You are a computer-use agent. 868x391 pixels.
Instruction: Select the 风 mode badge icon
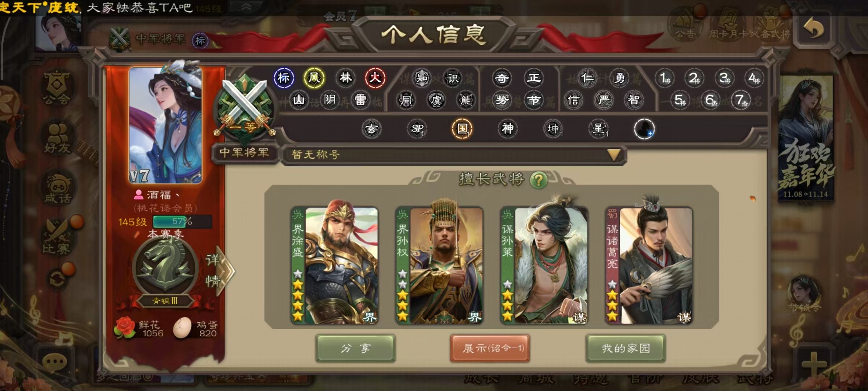(314, 78)
